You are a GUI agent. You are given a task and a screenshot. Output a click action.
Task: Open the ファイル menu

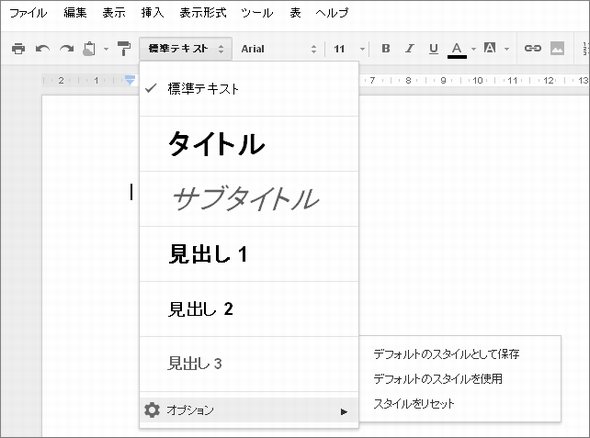point(28,13)
